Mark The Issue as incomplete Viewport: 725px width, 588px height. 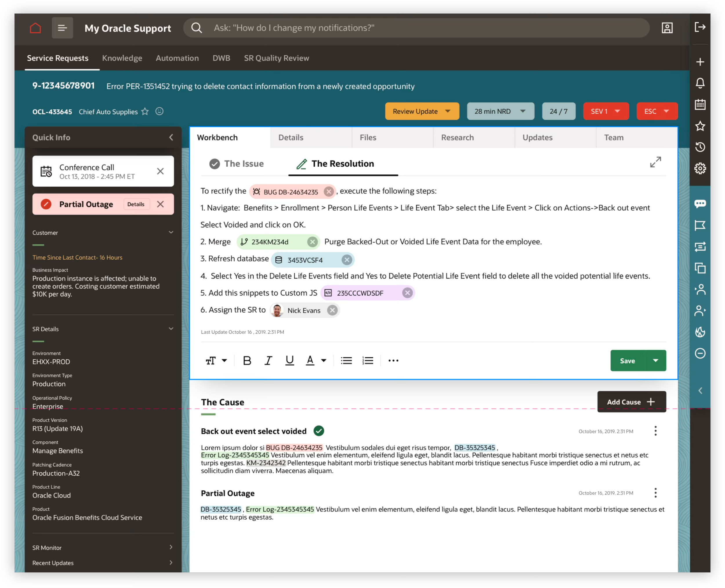click(x=215, y=164)
